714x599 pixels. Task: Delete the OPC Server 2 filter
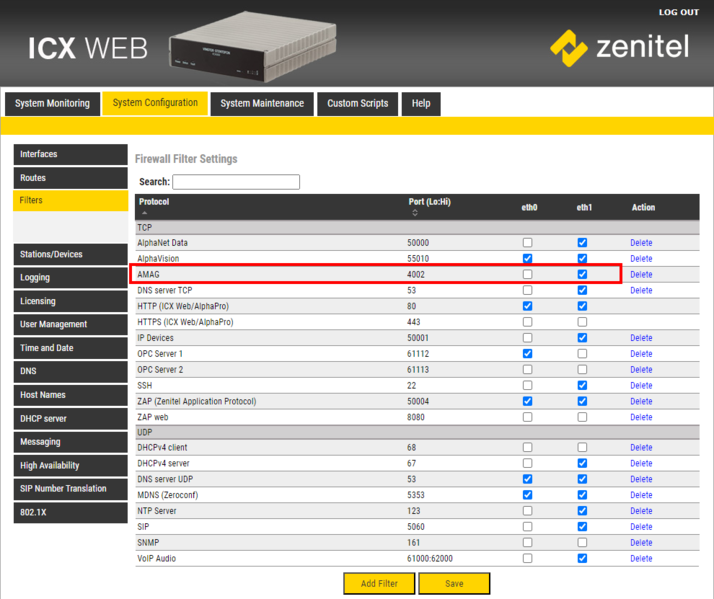[641, 369]
